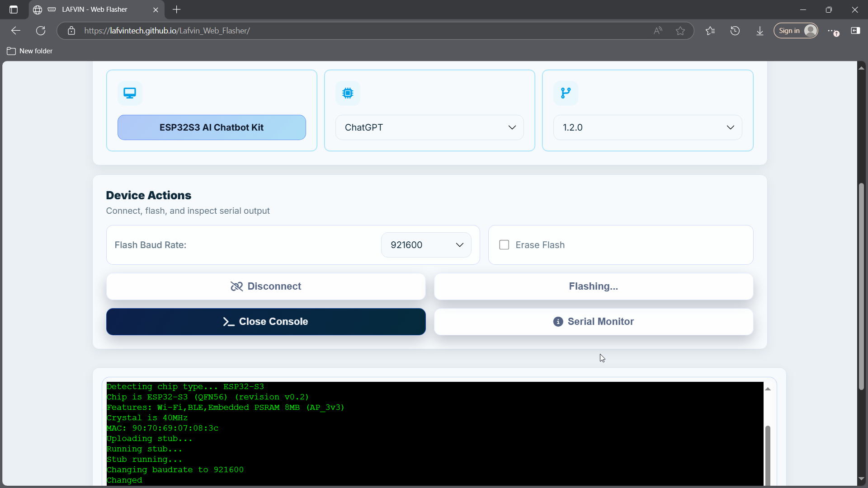Select ESP32S3 AI Chatbot Kit device
Screen dimensions: 868x488
[x=212, y=127]
